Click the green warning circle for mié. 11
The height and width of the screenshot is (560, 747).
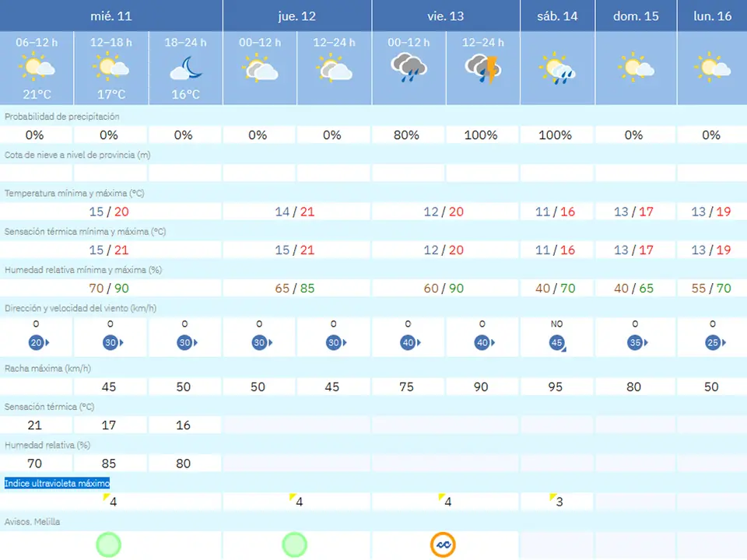point(109,544)
